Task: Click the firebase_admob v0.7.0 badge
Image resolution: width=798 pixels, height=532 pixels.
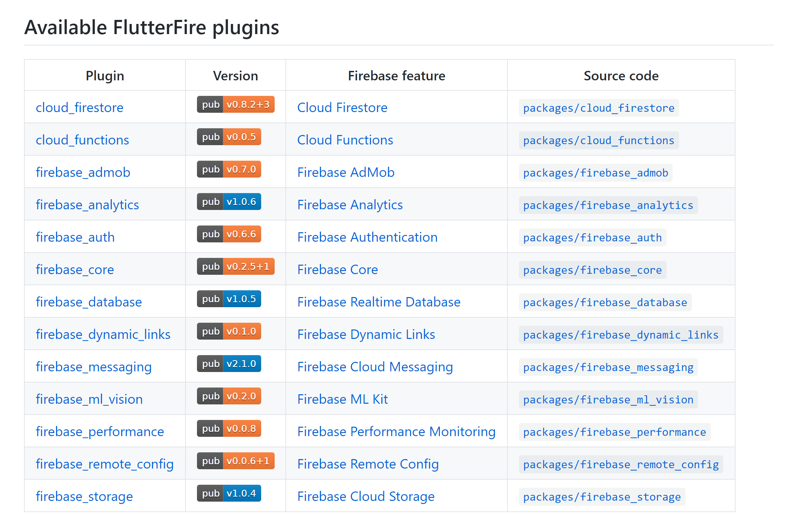Action: [x=229, y=169]
